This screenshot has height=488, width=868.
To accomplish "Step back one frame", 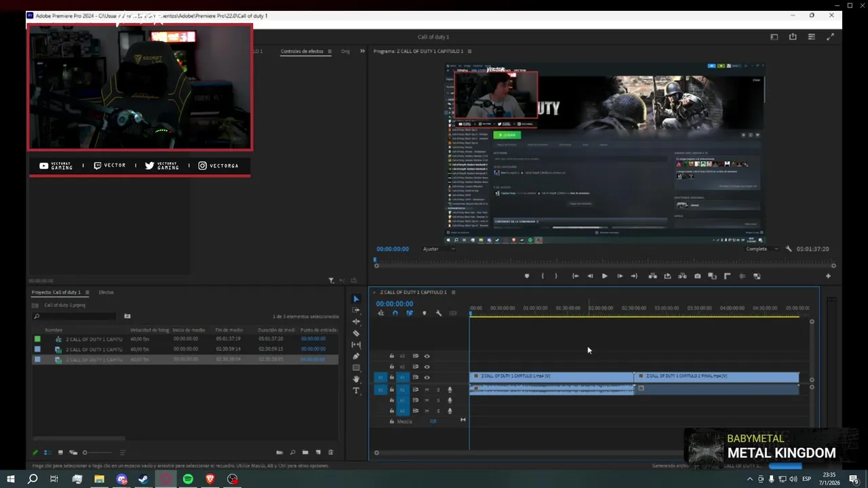I will point(590,276).
